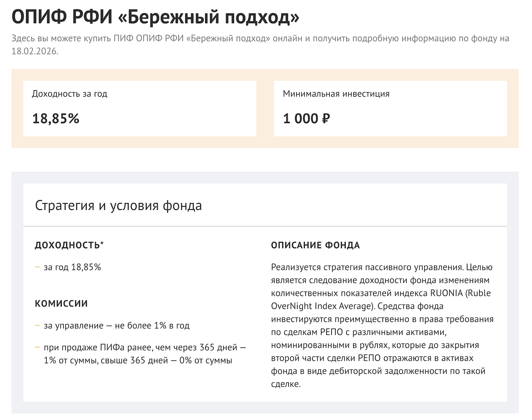Click the "Стратегия и условия фонда" heading

click(118, 206)
